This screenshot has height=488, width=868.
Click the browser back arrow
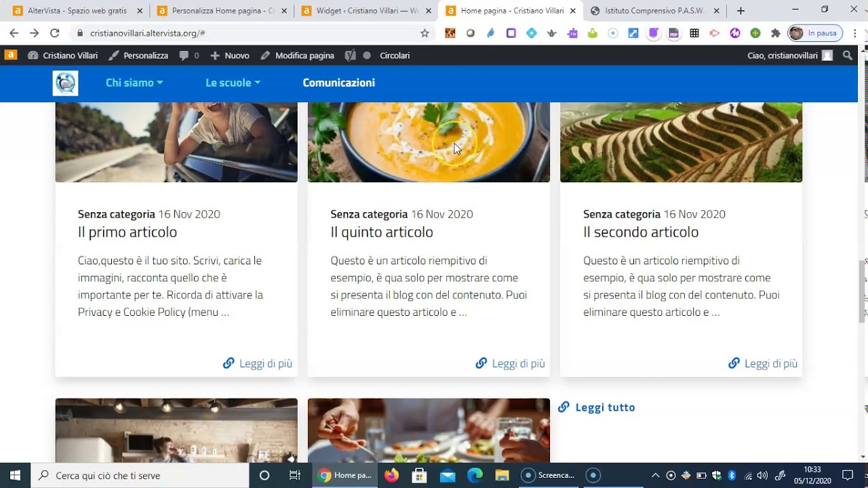click(x=14, y=33)
